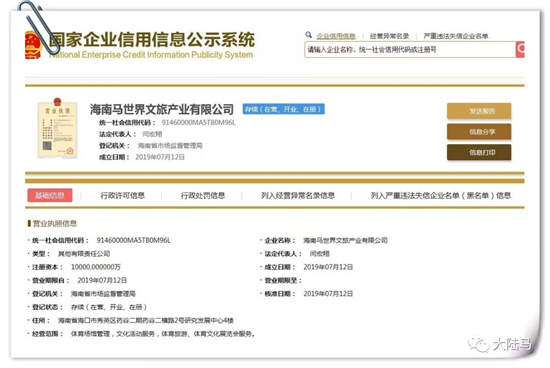Screen dimensions: 550x368
Task: Select the 企业信用信息 search category link
Action: coord(336,36)
